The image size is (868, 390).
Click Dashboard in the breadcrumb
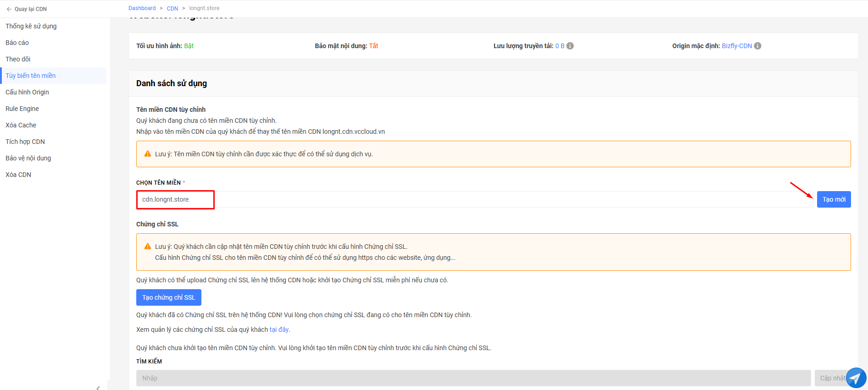tap(142, 8)
